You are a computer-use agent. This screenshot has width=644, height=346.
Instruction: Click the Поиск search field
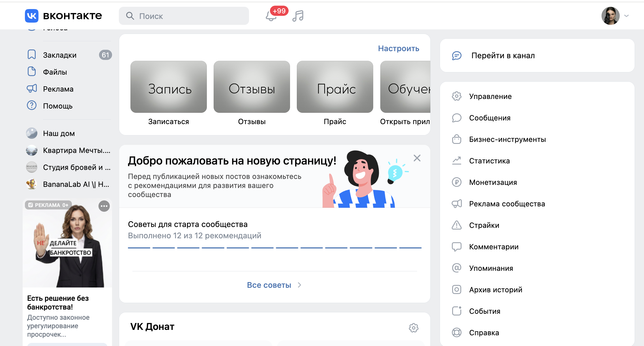tap(184, 16)
